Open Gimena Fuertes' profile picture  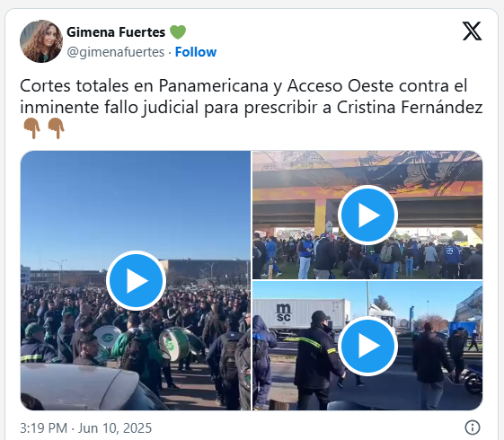coord(41,41)
